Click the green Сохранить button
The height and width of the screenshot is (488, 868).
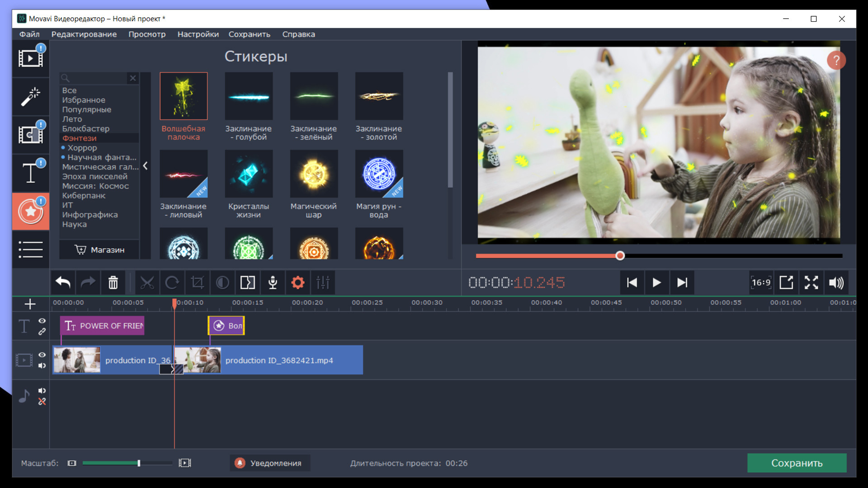[x=796, y=463]
